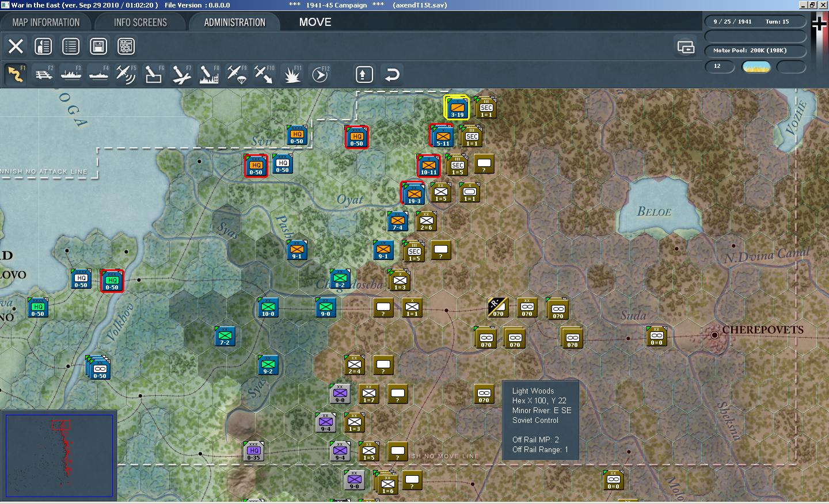
Task: Select the 7-4 unit counter
Action: [x=397, y=221]
